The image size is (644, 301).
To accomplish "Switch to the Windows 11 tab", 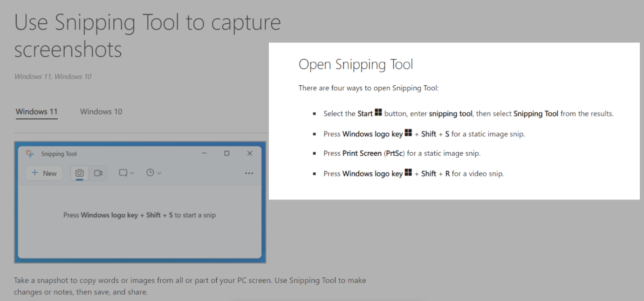I will click(37, 112).
